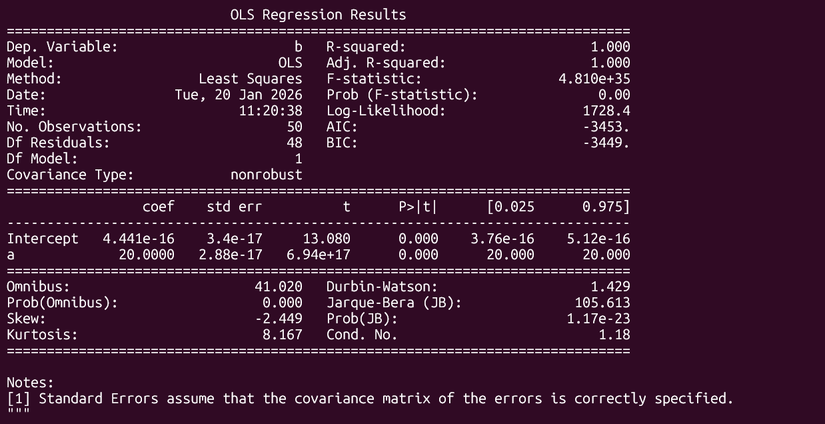Click the Kurtosis value 8.167
The image size is (825, 424).
tap(283, 334)
